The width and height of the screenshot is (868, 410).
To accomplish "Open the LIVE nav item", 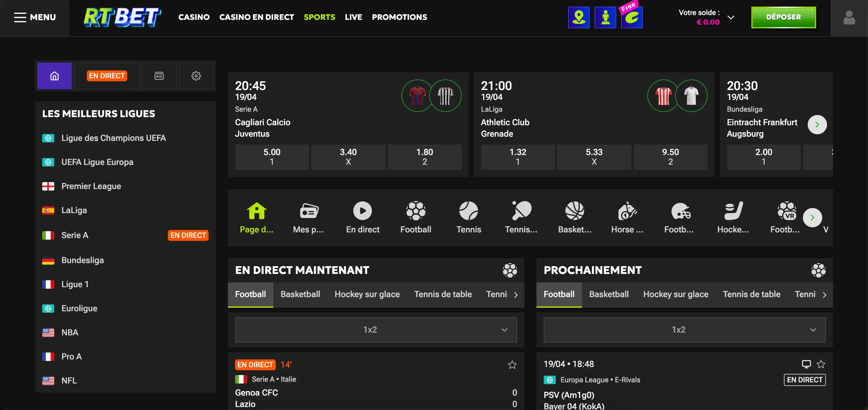I will 353,17.
